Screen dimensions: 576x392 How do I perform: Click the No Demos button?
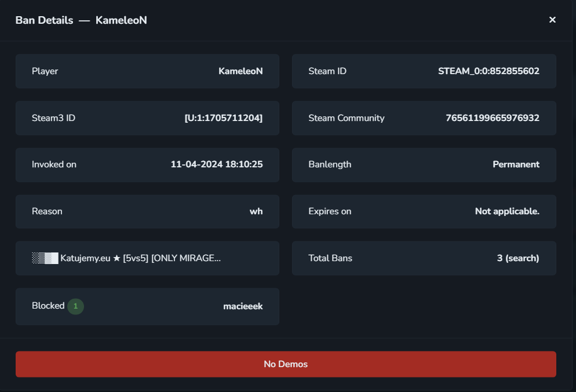coord(286,364)
